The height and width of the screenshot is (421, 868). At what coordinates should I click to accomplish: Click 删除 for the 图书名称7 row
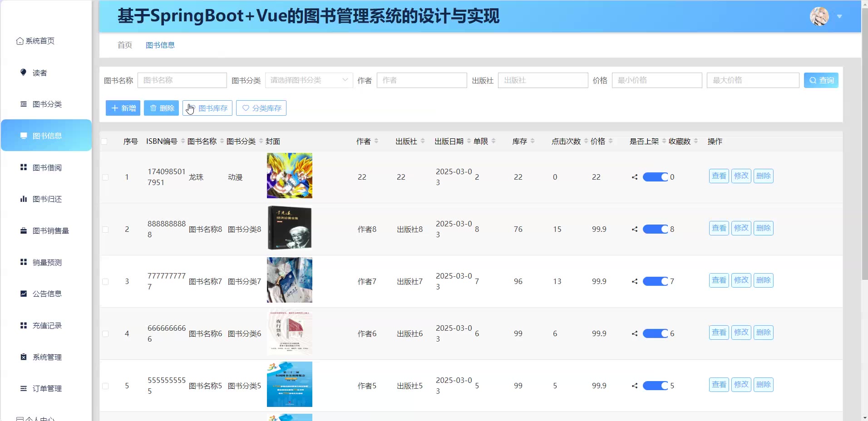click(x=764, y=280)
